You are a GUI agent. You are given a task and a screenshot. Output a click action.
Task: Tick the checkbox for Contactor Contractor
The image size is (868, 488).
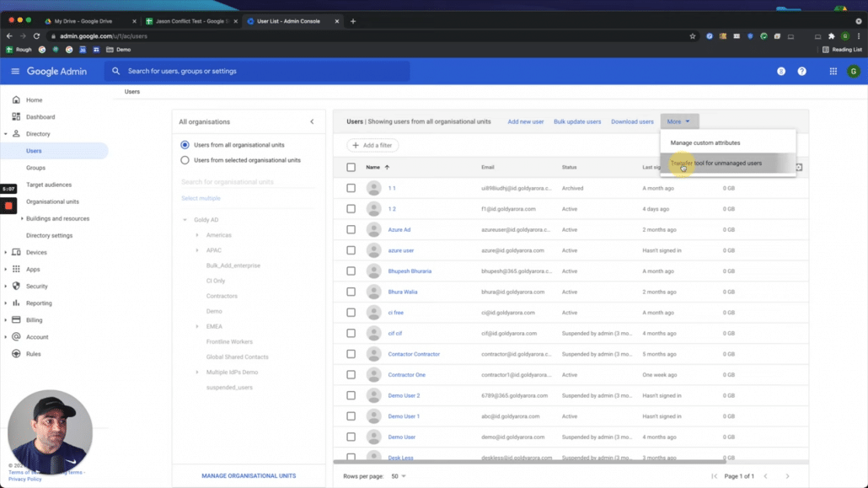click(351, 354)
